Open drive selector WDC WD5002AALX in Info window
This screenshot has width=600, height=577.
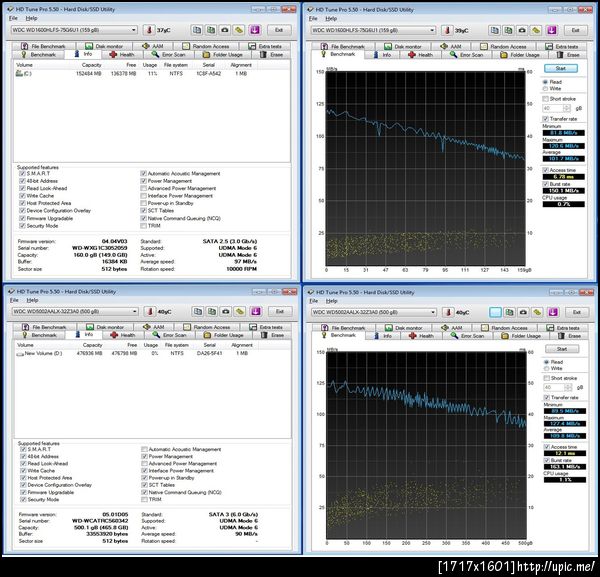tap(75, 311)
